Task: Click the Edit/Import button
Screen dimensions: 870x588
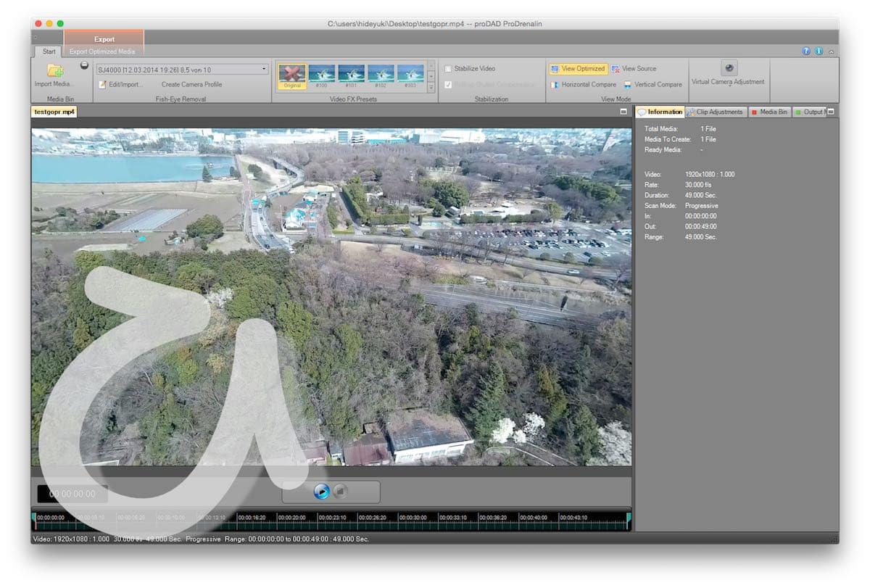Action: tap(120, 85)
